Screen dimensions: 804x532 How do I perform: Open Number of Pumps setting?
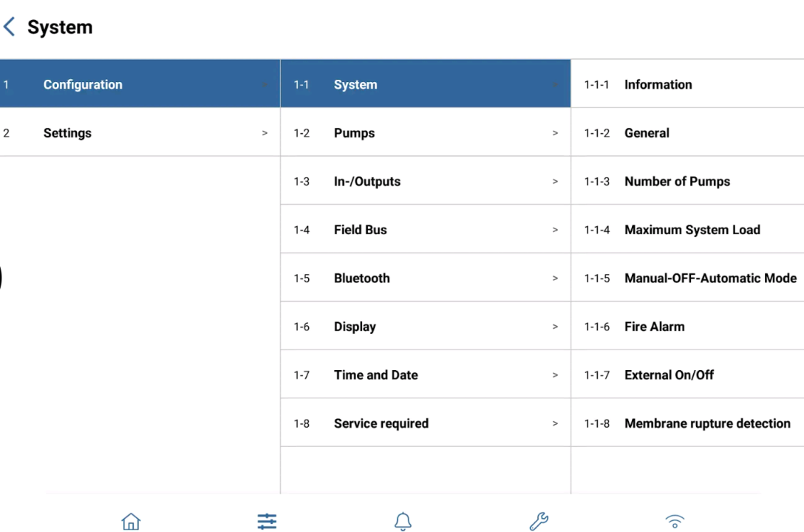click(687, 180)
